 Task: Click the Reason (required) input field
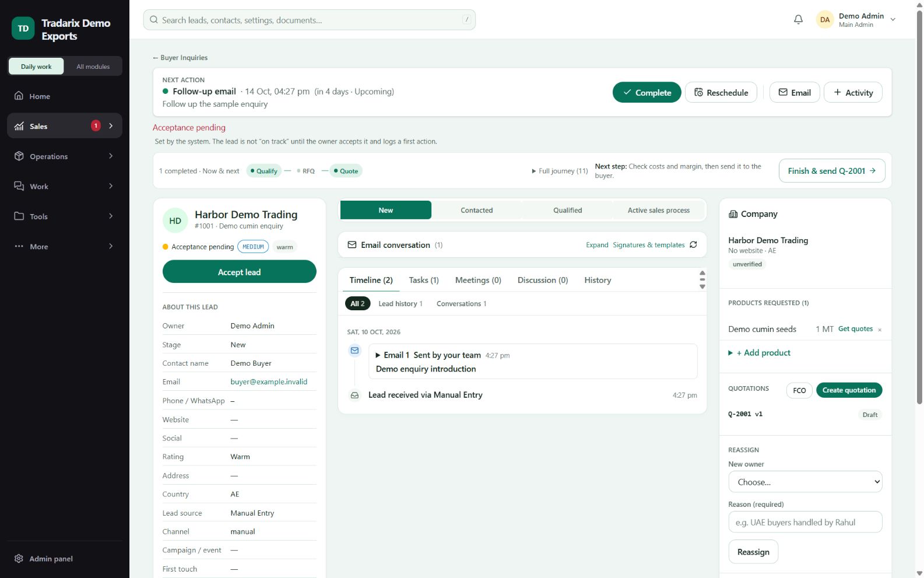pos(805,522)
